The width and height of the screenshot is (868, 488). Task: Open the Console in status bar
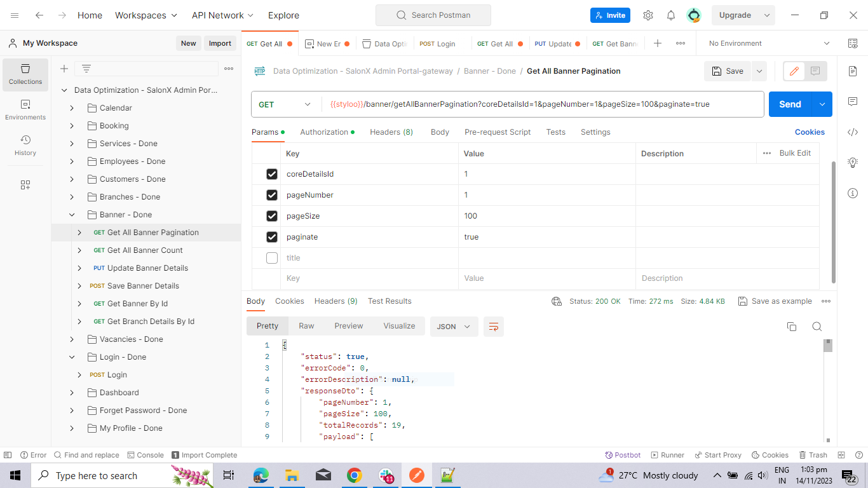coord(146,455)
